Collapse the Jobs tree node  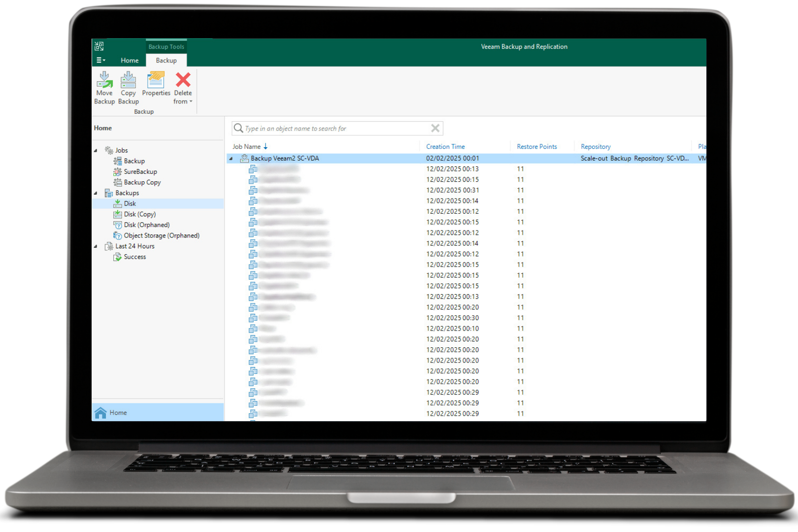click(96, 151)
